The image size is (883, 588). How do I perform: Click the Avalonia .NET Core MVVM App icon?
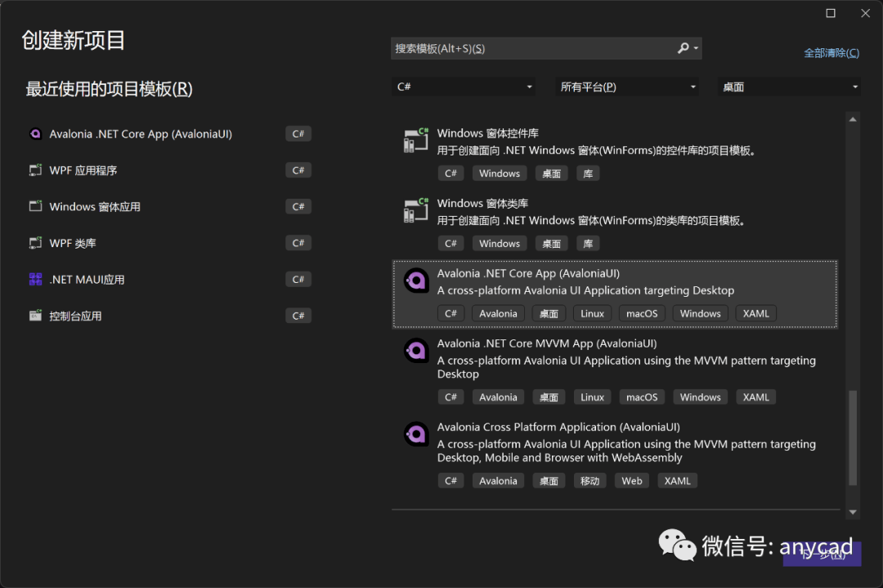pyautogui.click(x=416, y=350)
